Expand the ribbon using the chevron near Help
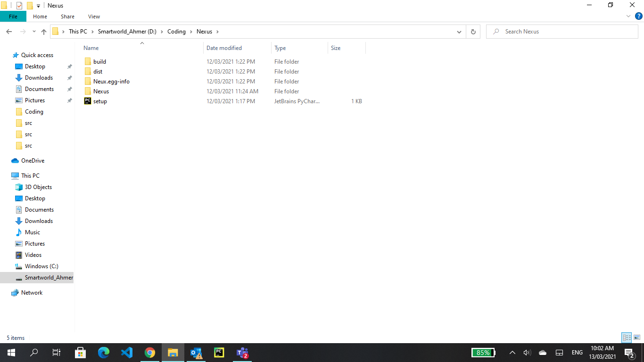This screenshot has width=644, height=362. click(628, 16)
